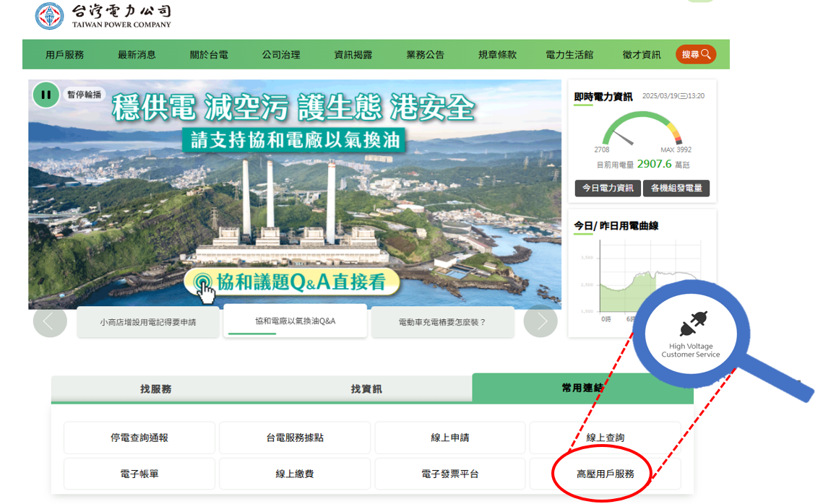Open the 最新消息 menu
This screenshot has width=823, height=504.
[x=137, y=55]
